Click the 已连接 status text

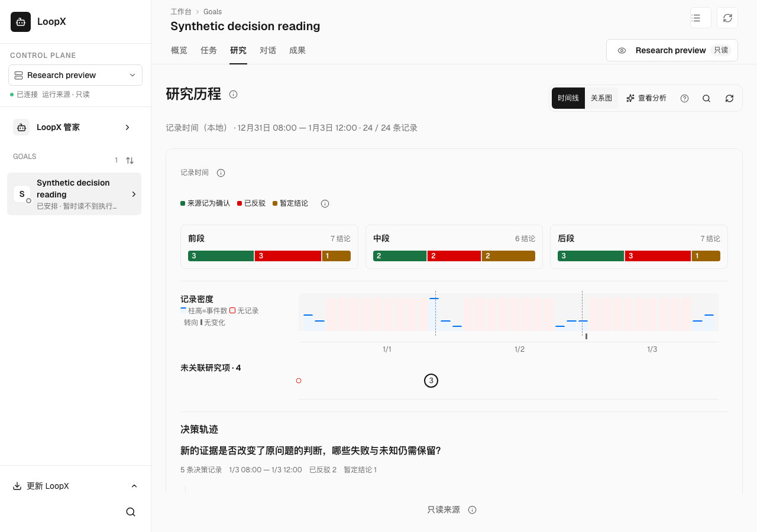[x=27, y=95]
